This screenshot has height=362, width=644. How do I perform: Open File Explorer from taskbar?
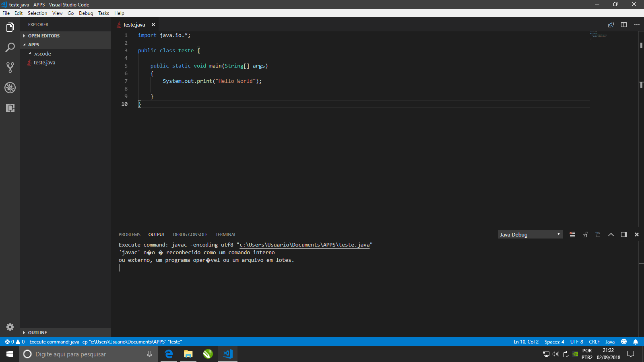coord(188,354)
